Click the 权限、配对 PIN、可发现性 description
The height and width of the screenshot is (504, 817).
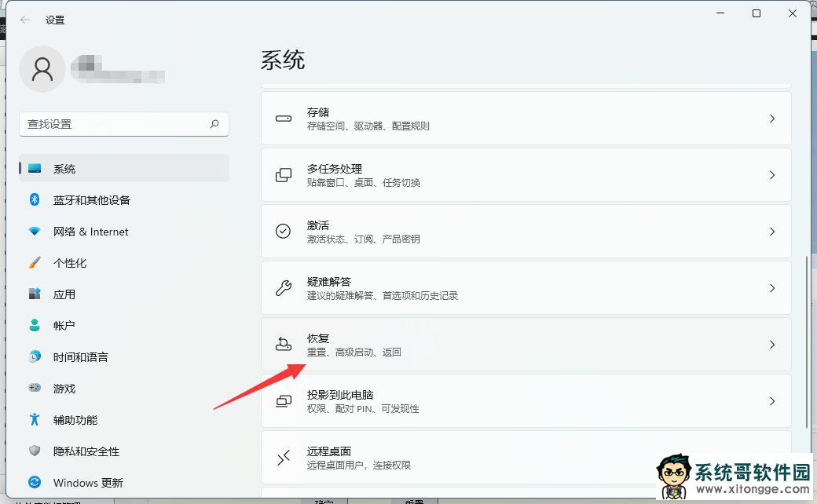[363, 409]
